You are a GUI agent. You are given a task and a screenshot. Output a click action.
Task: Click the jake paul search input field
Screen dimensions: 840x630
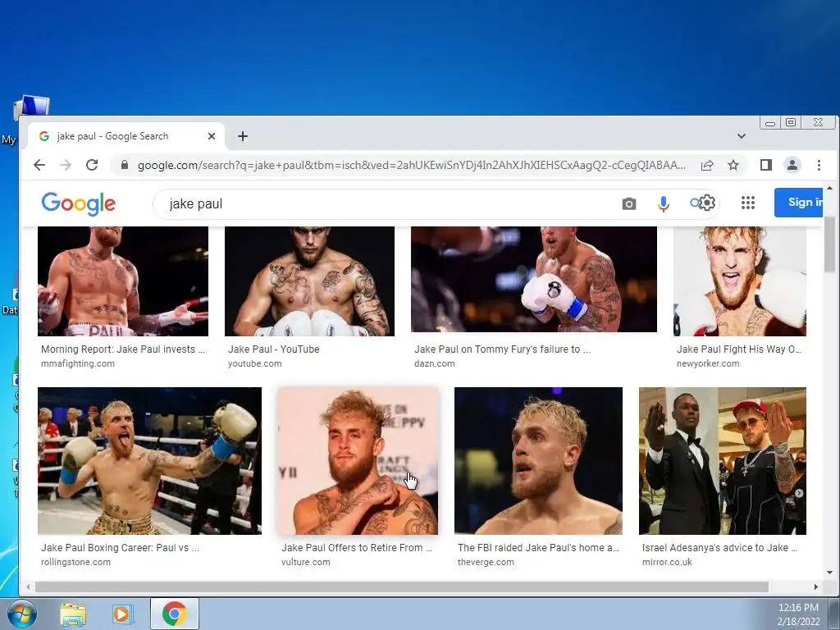pos(386,204)
